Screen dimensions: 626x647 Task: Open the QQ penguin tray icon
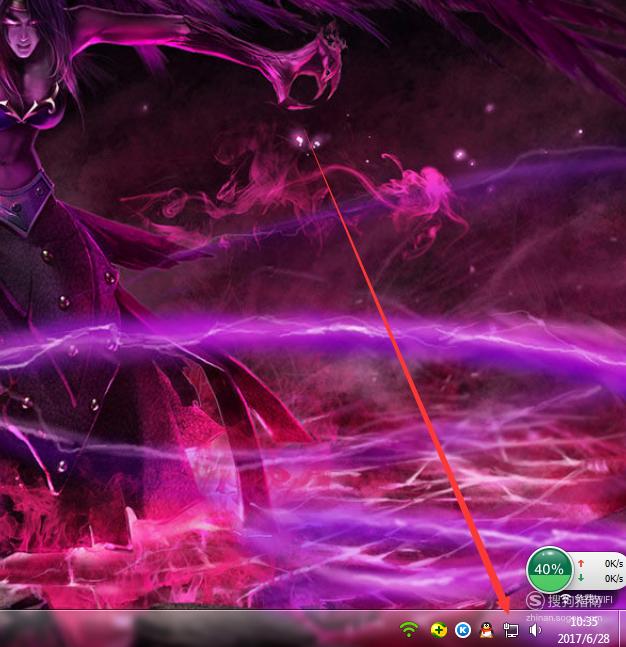487,630
